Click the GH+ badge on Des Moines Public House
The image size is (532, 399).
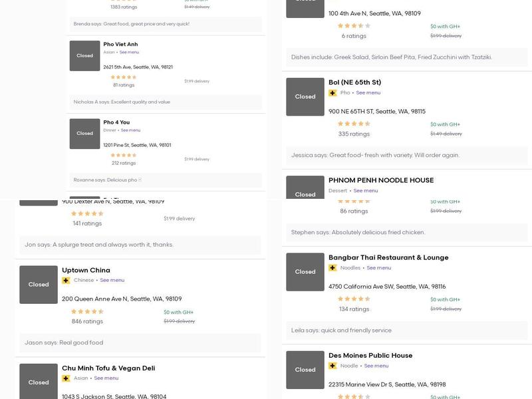(332, 366)
